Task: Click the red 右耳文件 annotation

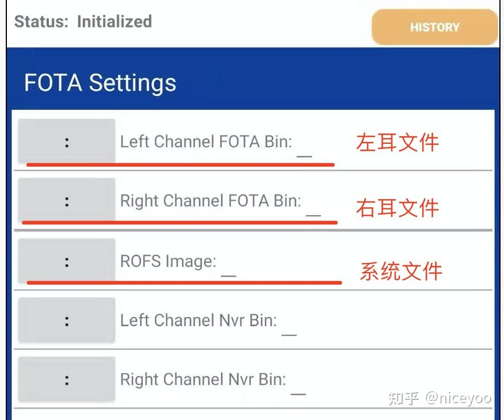Action: click(397, 208)
